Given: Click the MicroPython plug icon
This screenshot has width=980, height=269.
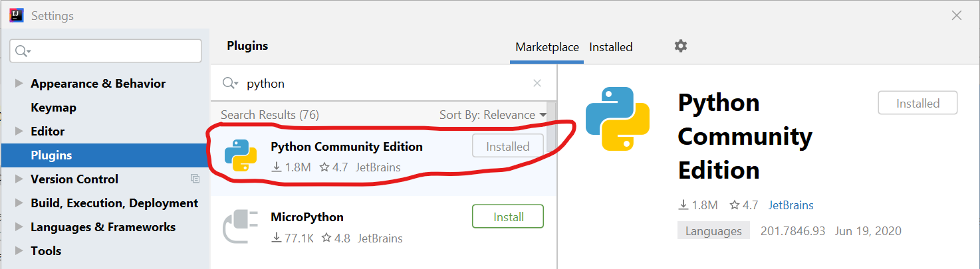Looking at the screenshot, I should tap(241, 226).
